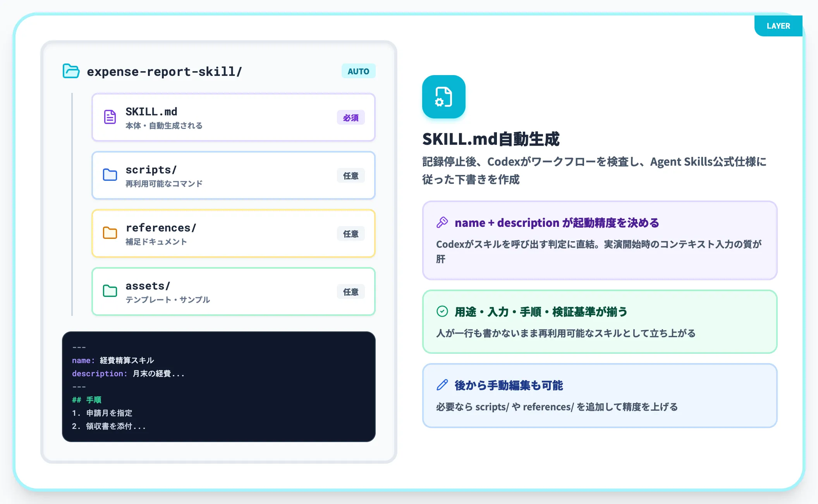818x504 pixels.
Task: Click the LAYER badge in the corner
Action: coord(778,26)
